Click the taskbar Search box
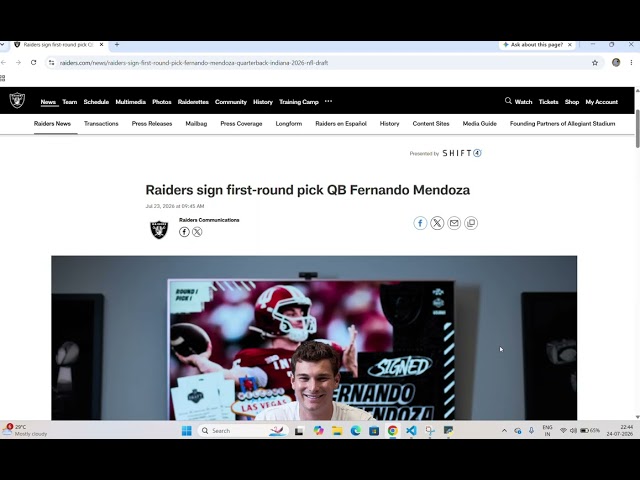The height and width of the screenshot is (480, 640). (x=243, y=431)
